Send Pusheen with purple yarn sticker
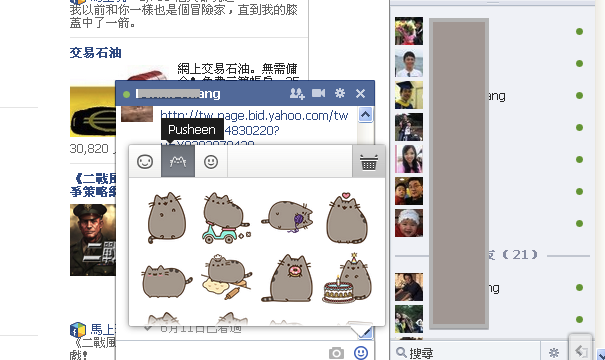 tap(287, 216)
